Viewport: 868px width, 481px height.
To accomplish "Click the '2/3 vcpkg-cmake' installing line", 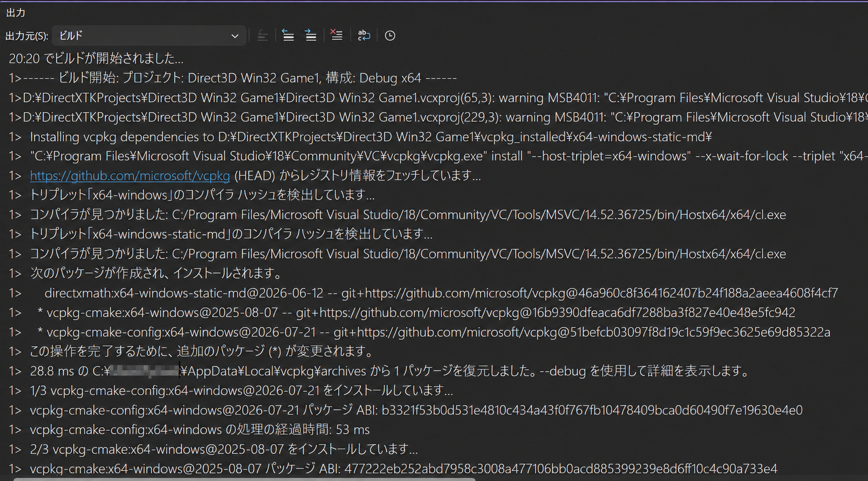I will [213, 450].
